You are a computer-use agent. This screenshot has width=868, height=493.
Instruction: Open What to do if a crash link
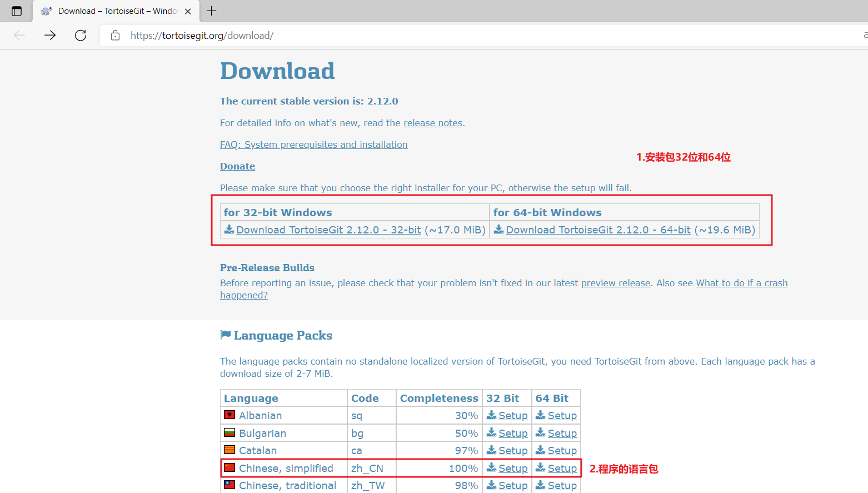point(742,283)
